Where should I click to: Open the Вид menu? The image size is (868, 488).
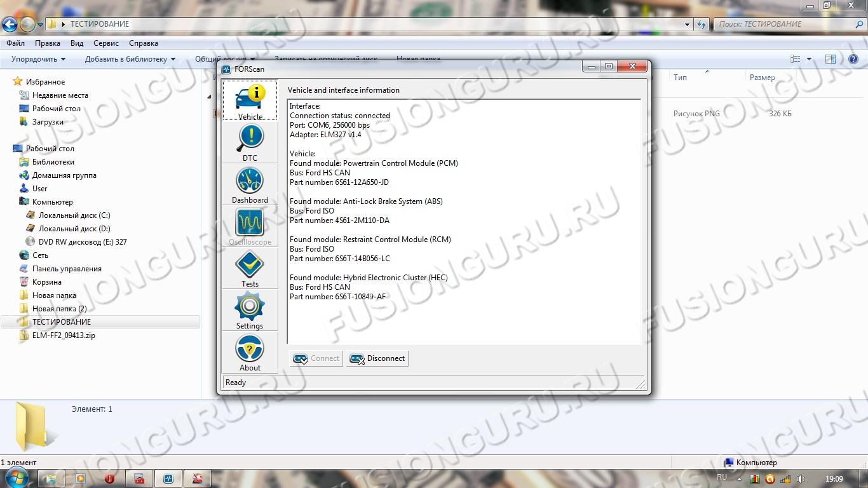[x=77, y=43]
